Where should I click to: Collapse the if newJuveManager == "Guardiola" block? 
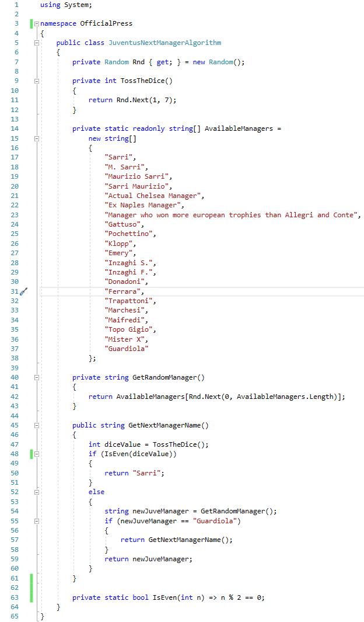pyautogui.click(x=36, y=521)
